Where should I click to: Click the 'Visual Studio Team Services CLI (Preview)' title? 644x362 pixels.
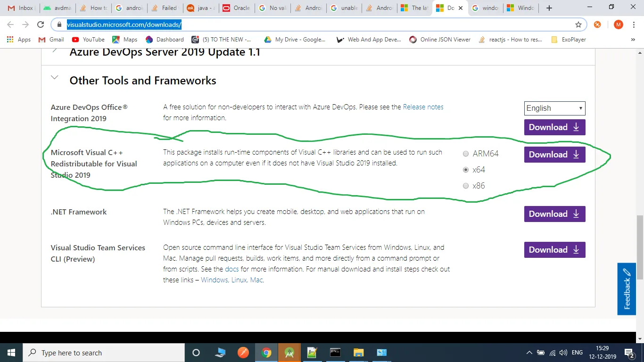point(98,254)
